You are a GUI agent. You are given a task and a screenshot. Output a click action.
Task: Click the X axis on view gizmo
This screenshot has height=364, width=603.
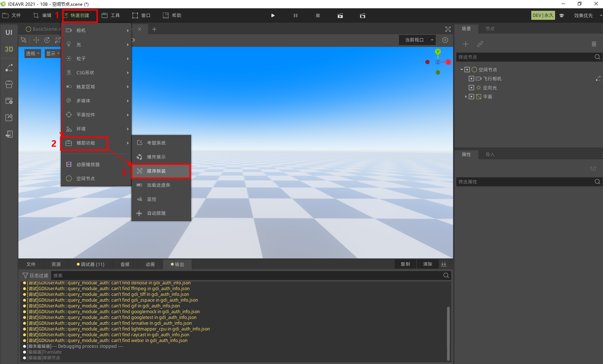(x=448, y=62)
